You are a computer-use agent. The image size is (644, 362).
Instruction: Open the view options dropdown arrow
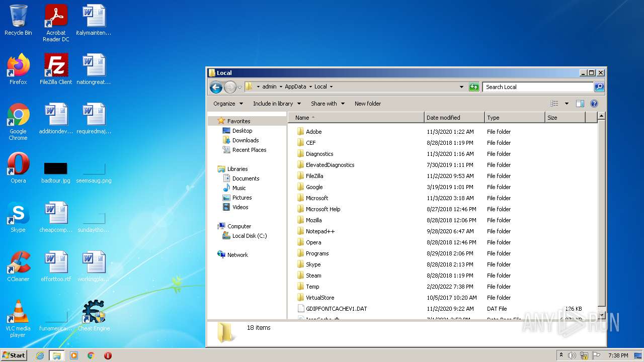[x=567, y=104]
